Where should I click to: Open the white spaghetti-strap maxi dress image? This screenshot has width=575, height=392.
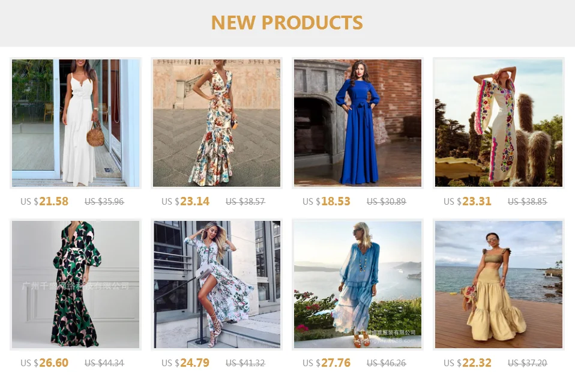tap(76, 123)
